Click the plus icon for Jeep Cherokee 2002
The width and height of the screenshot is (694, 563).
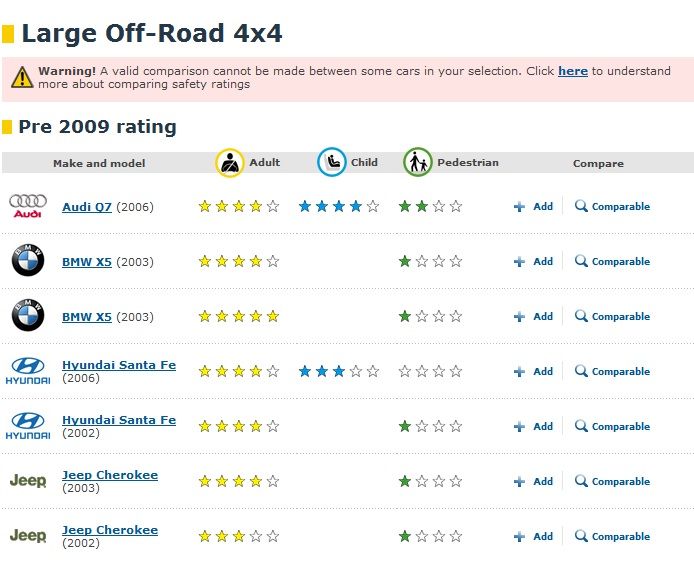(519, 536)
